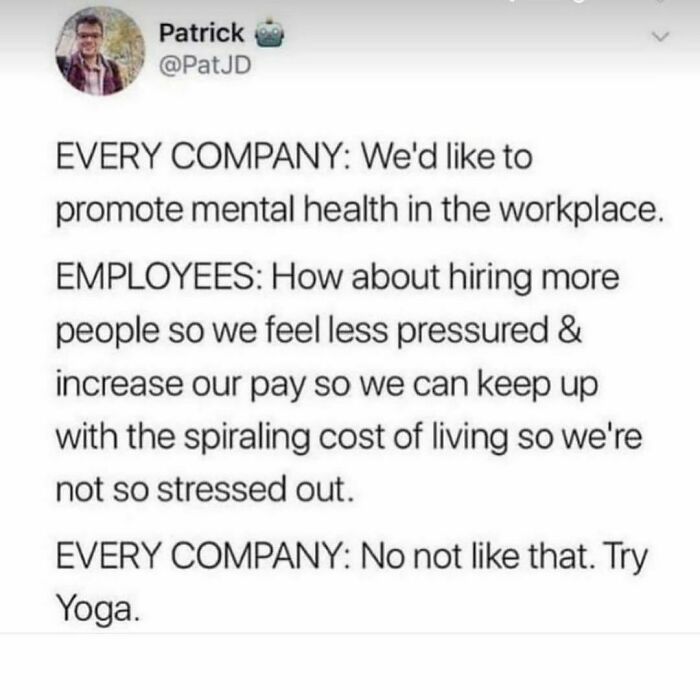Image resolution: width=700 pixels, height=700 pixels.
Task: Select the line "promote mental health in the workplace."
Action: click(359, 210)
